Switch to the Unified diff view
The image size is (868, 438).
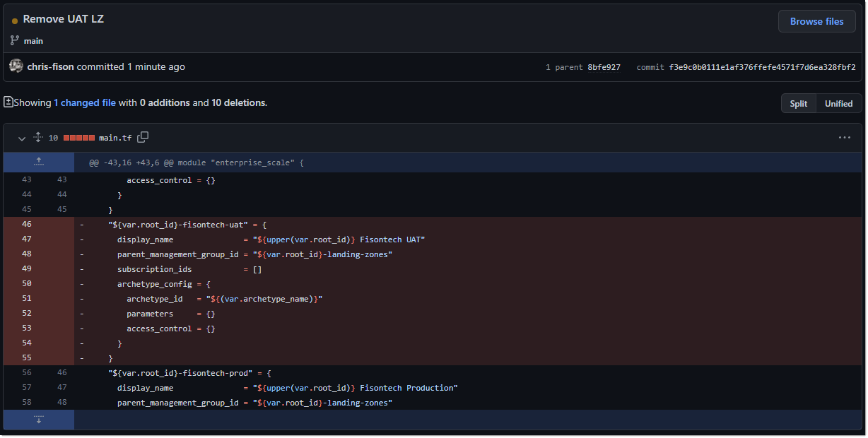[x=839, y=103]
